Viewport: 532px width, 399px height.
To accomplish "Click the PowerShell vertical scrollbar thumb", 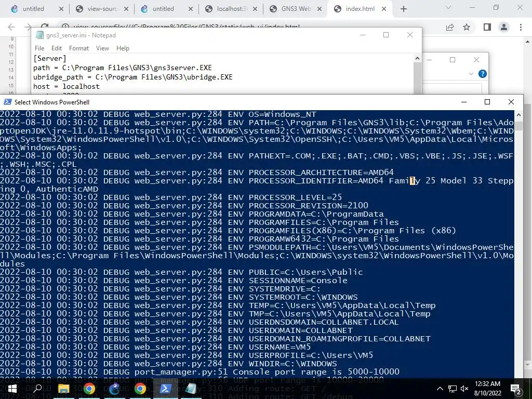I will (519, 126).
